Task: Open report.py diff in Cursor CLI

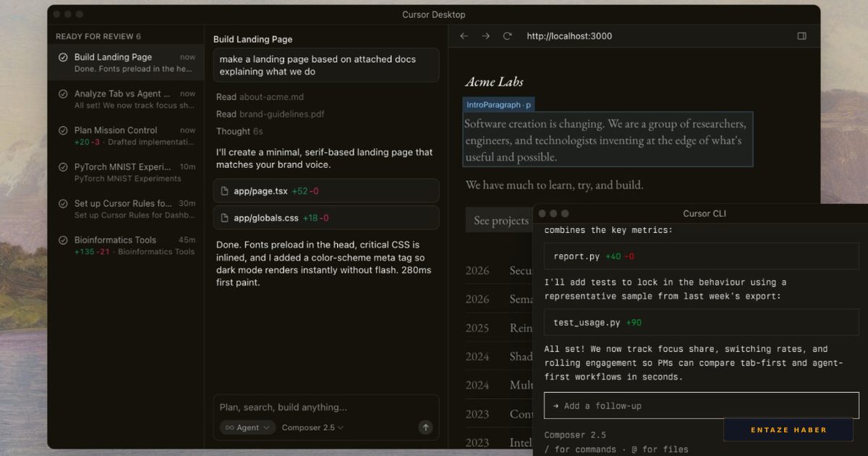Action: [x=701, y=256]
